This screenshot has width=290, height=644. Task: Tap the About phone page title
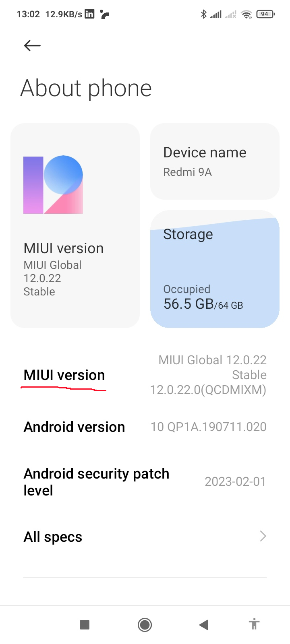click(86, 88)
